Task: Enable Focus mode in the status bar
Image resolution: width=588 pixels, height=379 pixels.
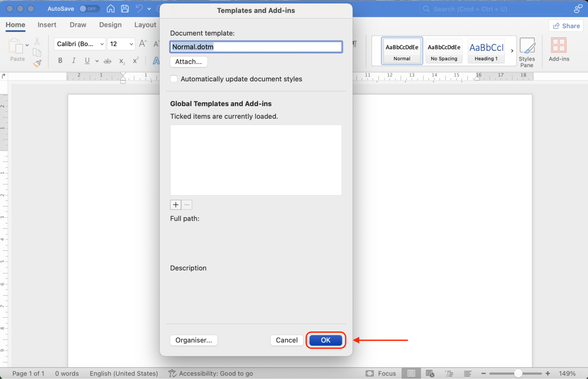Action: 381,373
